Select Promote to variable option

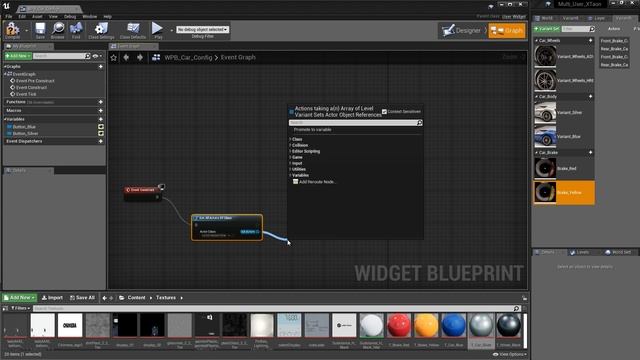[312, 129]
